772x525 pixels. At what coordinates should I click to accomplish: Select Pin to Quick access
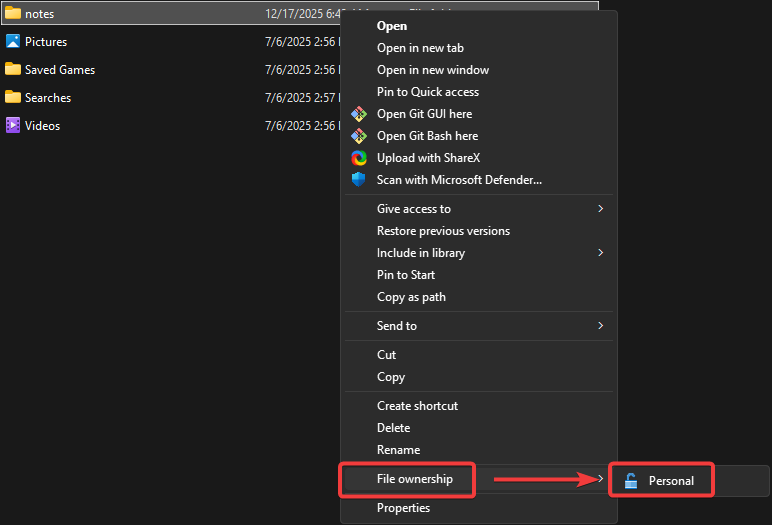click(x=427, y=92)
